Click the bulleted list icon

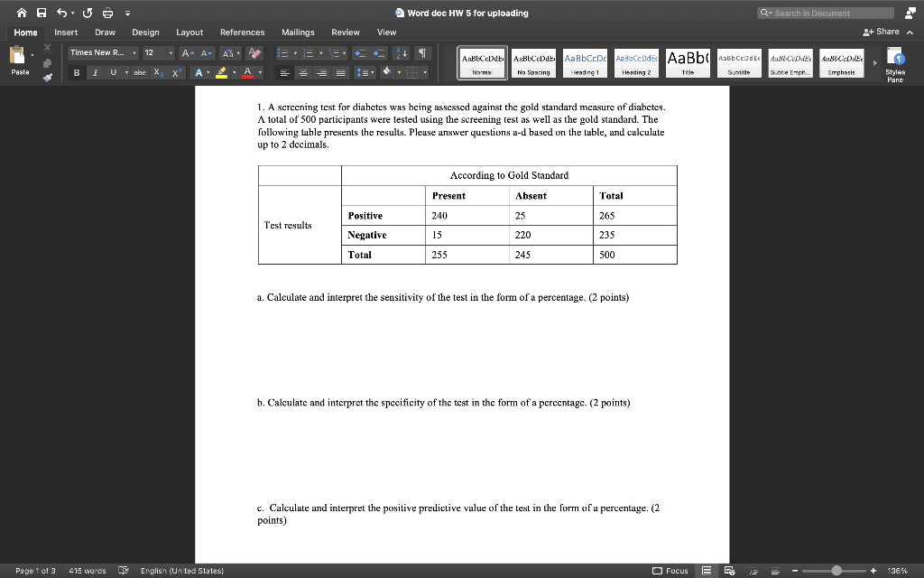tap(284, 53)
